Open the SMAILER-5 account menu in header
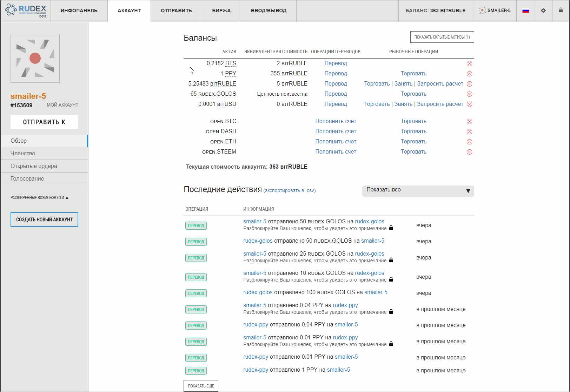The image size is (570, 392). click(495, 11)
